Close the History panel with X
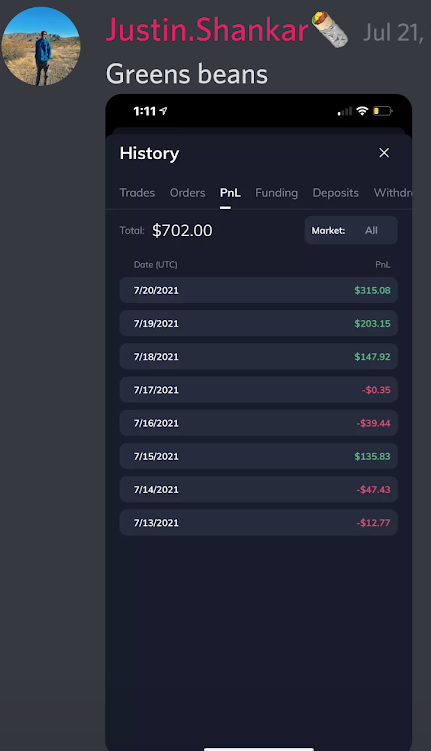 384,153
